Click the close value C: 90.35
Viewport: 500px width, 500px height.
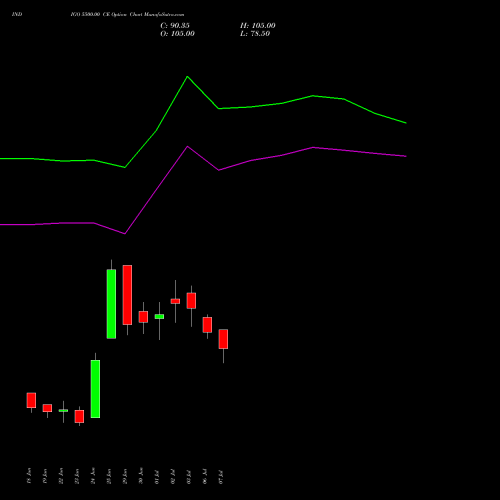tap(175, 26)
